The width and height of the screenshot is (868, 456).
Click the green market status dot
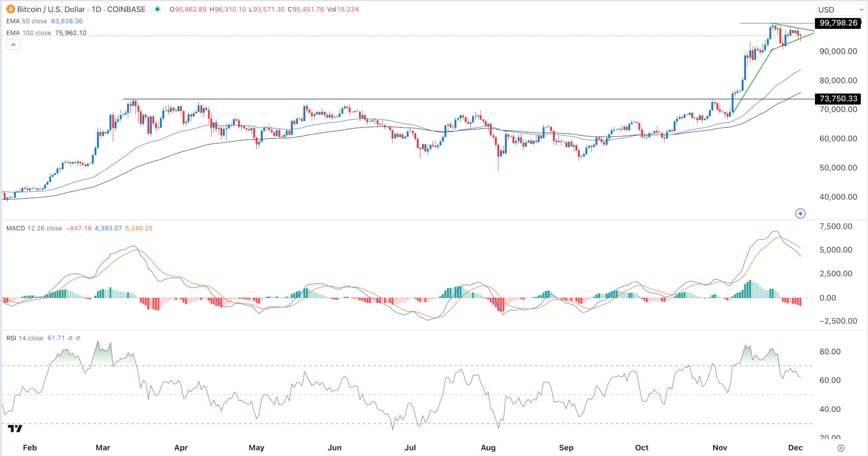click(157, 8)
